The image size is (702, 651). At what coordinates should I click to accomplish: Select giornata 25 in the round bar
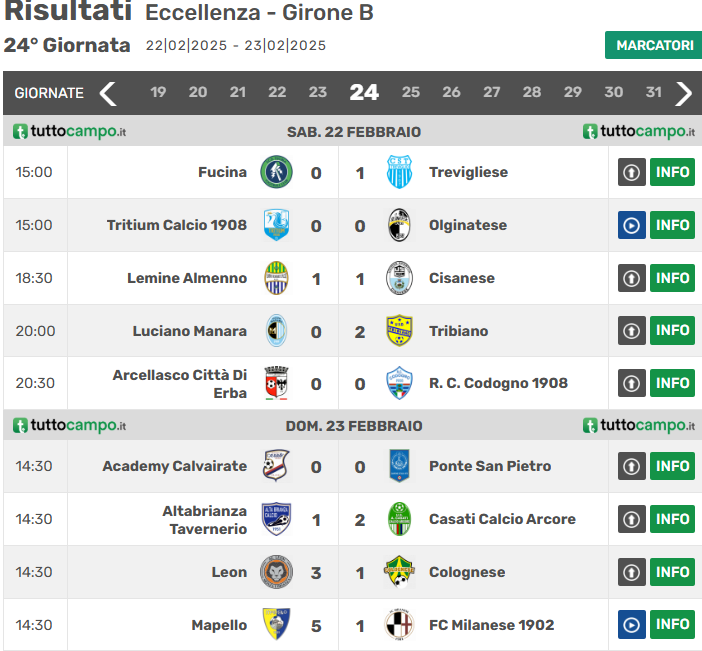(410, 92)
